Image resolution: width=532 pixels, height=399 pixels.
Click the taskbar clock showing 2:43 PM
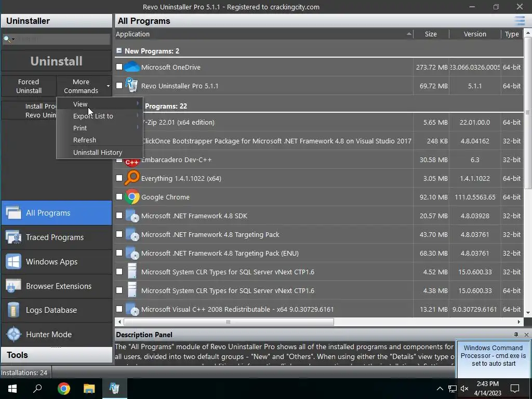(x=487, y=389)
